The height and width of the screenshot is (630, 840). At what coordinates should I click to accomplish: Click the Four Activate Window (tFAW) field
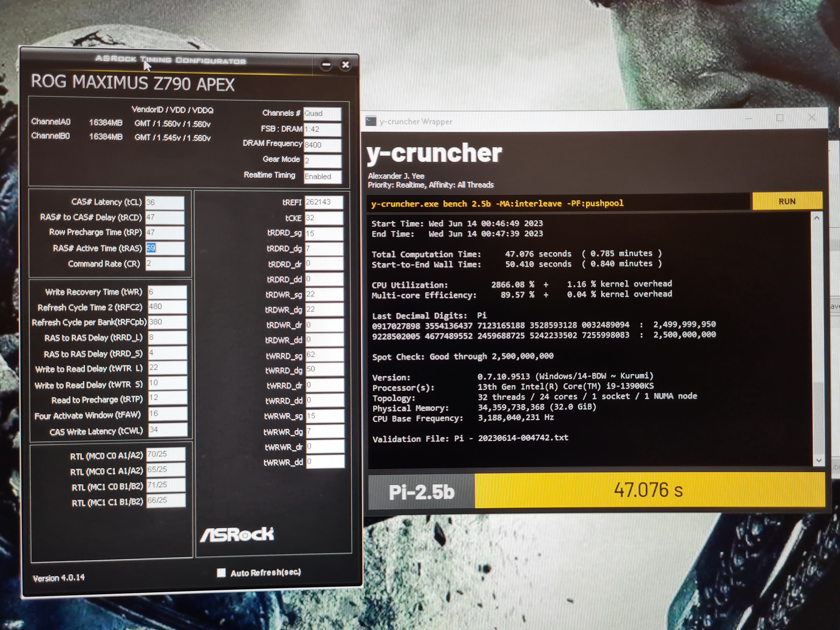click(167, 414)
